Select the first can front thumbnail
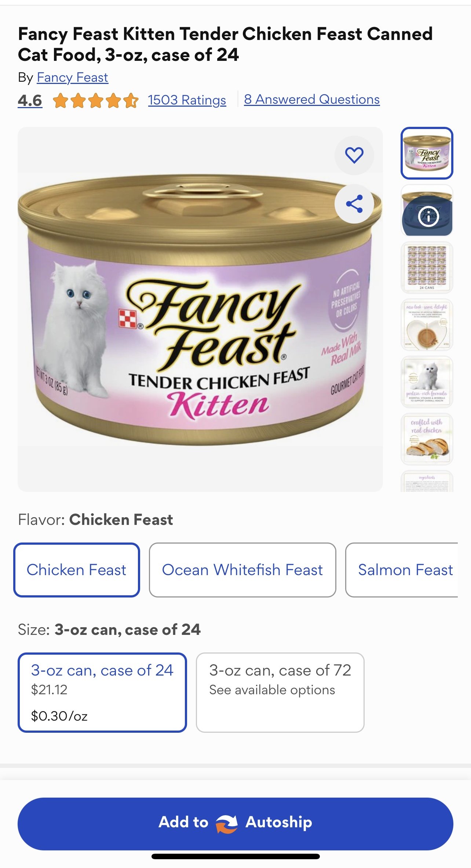Viewport: 471px width, 868px height. click(427, 153)
